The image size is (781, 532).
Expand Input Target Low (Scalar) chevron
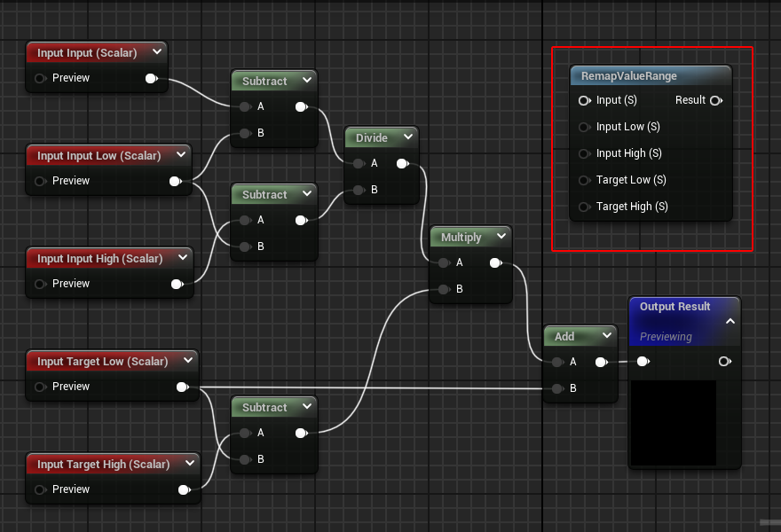(187, 361)
